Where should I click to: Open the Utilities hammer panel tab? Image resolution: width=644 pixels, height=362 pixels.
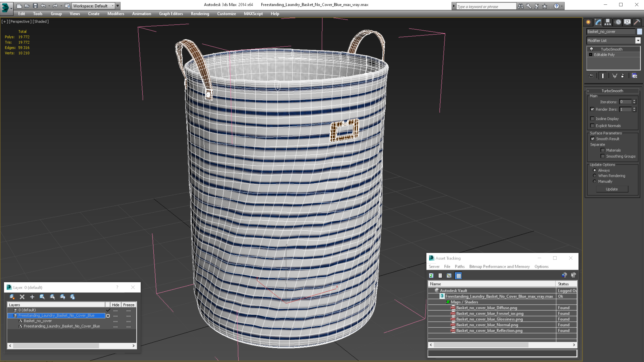pyautogui.click(x=637, y=22)
